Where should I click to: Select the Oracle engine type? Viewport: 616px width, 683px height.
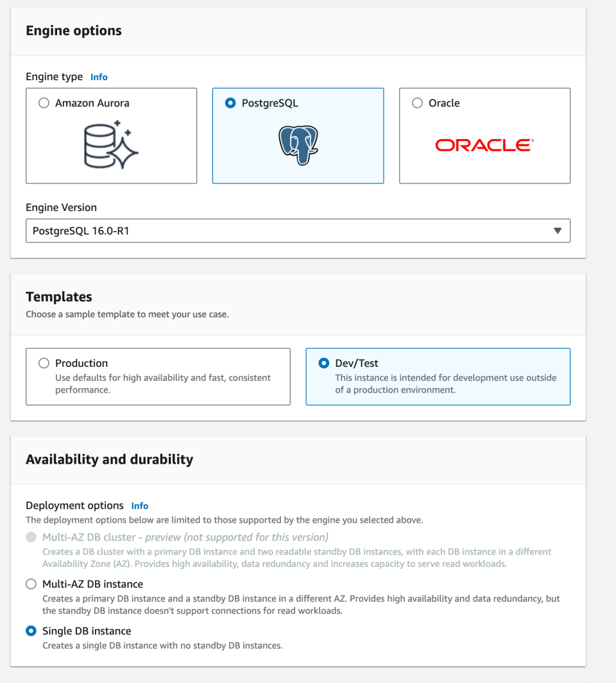click(x=417, y=103)
